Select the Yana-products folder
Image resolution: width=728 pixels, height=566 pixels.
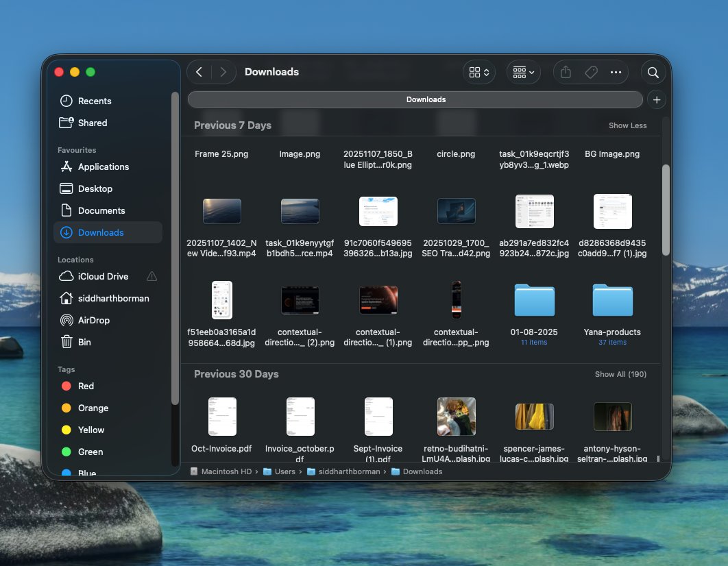[x=612, y=300]
